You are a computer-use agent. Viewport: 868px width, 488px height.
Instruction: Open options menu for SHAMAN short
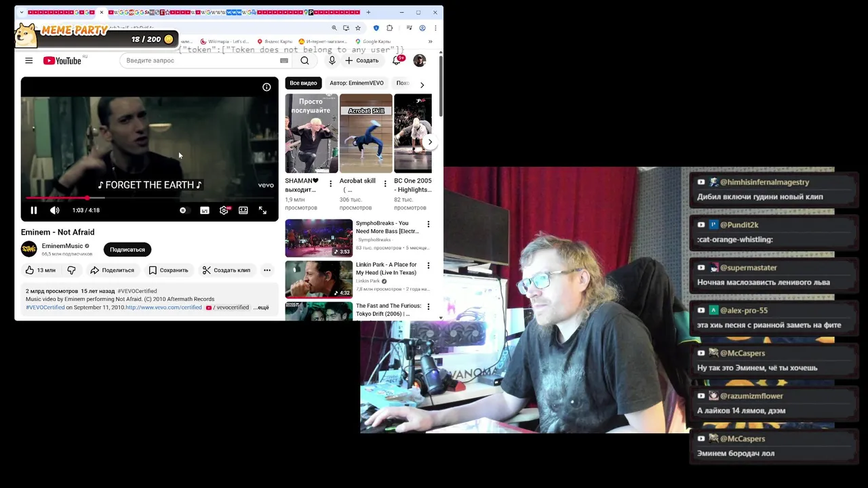click(331, 184)
